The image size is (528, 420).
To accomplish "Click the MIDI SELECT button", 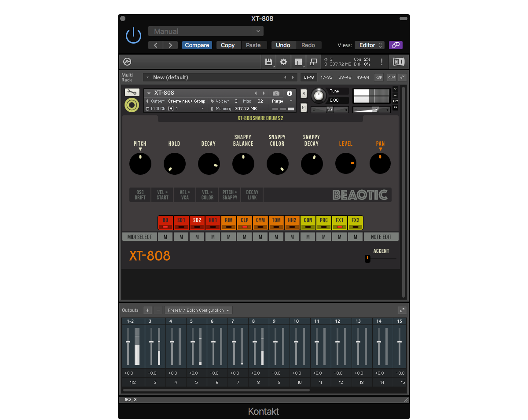I will click(139, 237).
